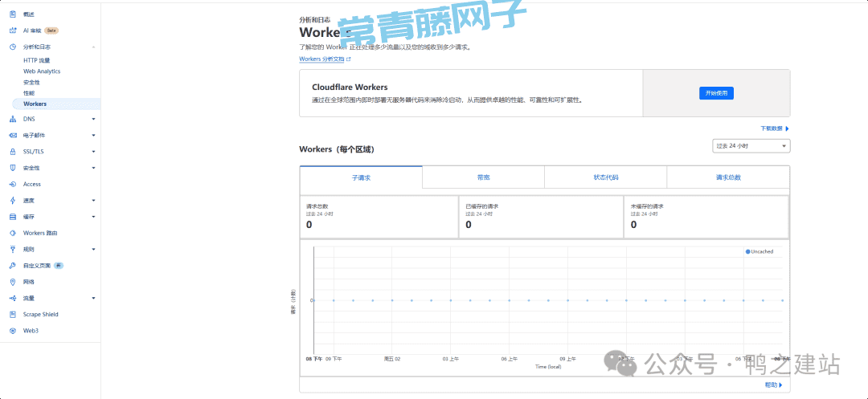Open the 过去 24 小时 time range dropdown
Viewport: 868px width, 399px height.
[751, 146]
